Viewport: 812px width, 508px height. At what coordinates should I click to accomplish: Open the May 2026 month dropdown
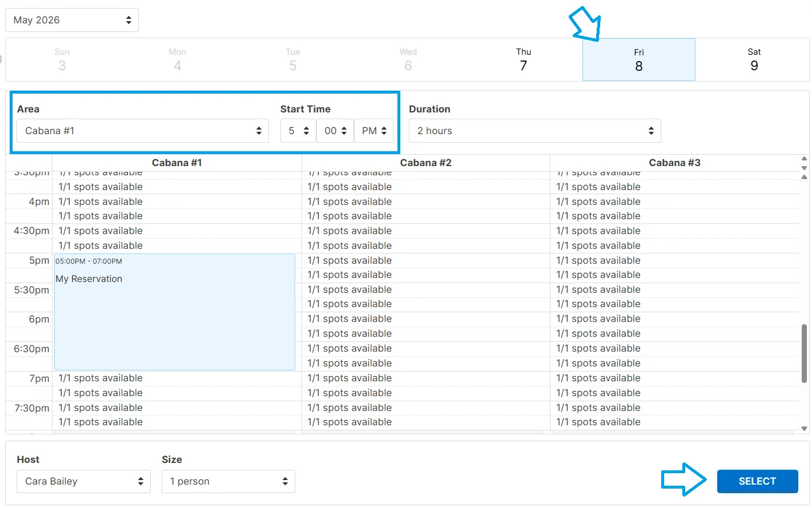pyautogui.click(x=72, y=20)
